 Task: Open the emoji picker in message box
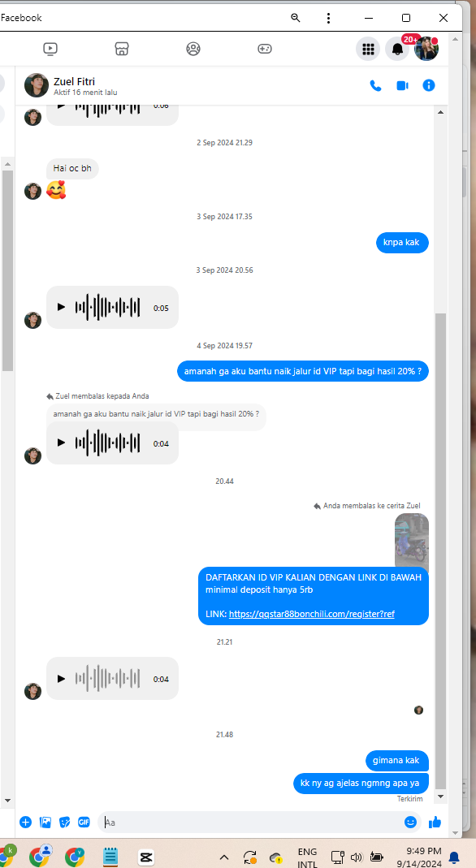coord(410,822)
